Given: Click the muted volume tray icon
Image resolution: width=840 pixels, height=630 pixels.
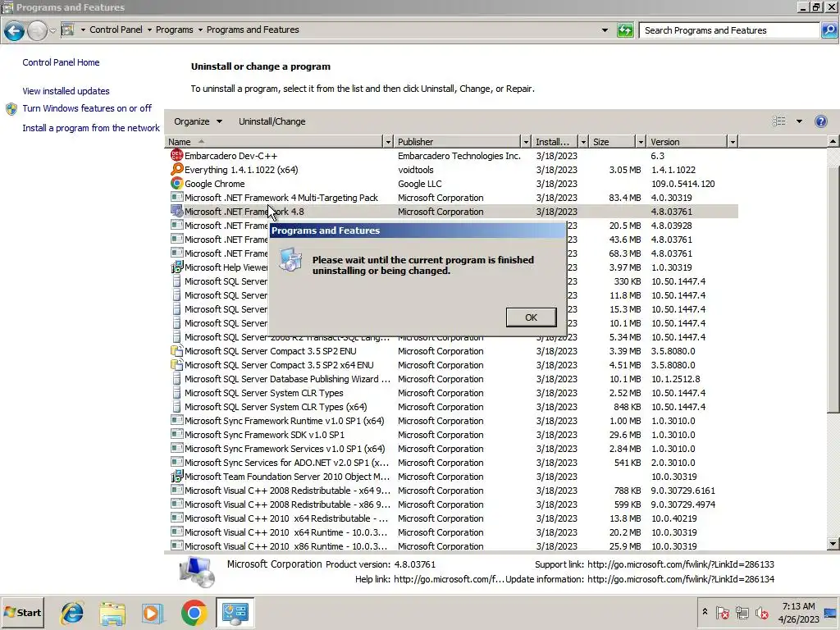Looking at the screenshot, I should [761, 612].
